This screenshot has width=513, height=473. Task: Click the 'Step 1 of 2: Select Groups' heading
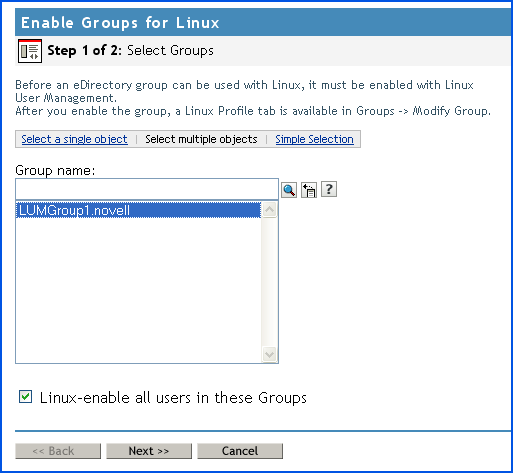pos(130,50)
